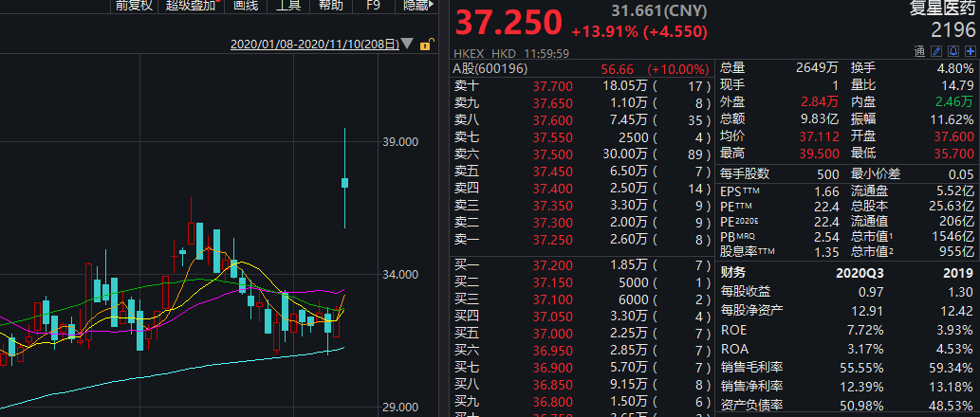Click the 销售毛利率 value 55.55%
Screen dimensions: 980x417
point(861,369)
